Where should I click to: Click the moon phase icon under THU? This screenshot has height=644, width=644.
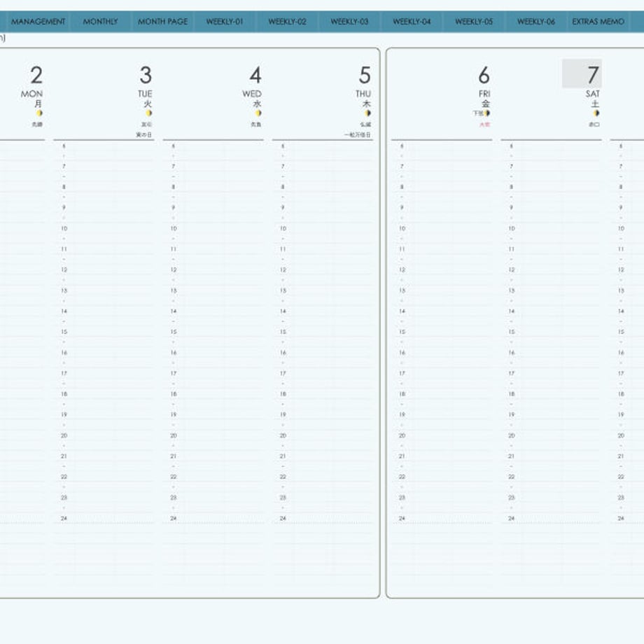point(367,113)
